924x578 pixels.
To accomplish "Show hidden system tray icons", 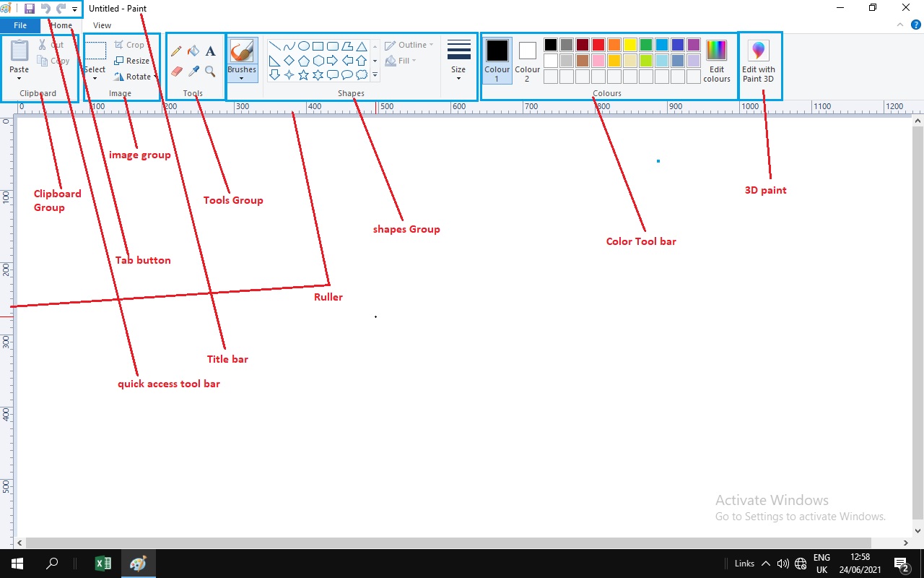I will click(x=765, y=564).
